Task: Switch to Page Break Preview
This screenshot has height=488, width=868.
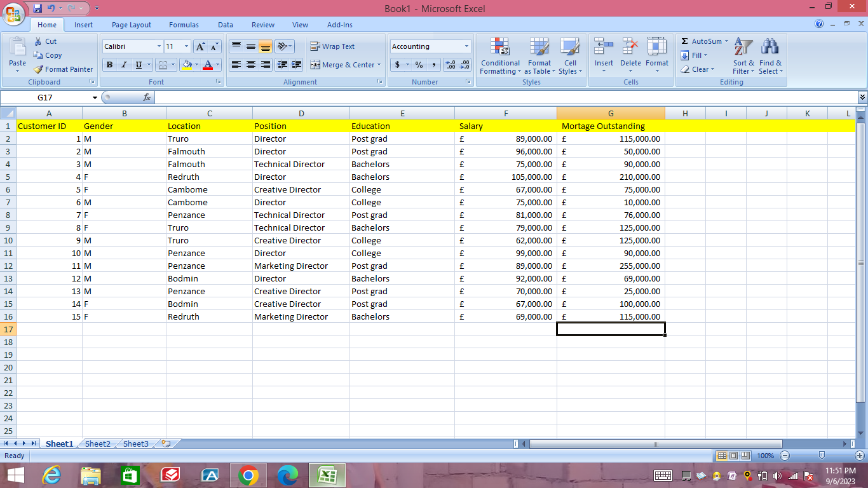Action: click(745, 456)
